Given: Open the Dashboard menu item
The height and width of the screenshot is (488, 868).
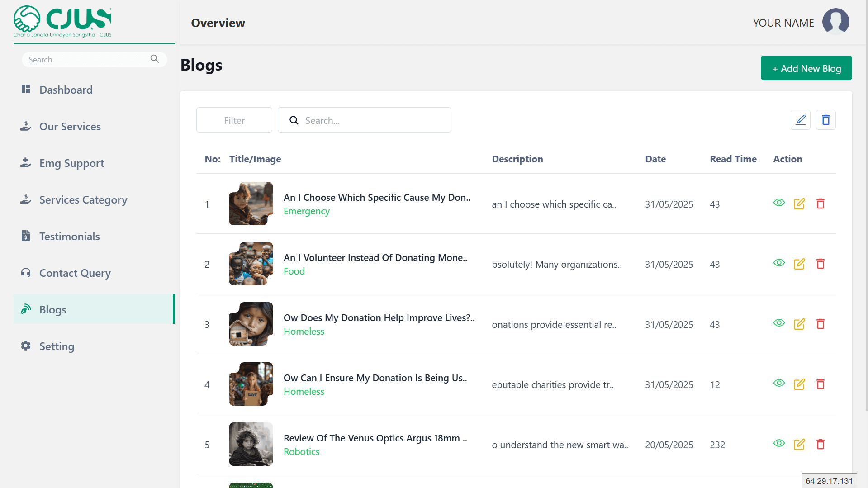Looking at the screenshot, I should pos(66,90).
